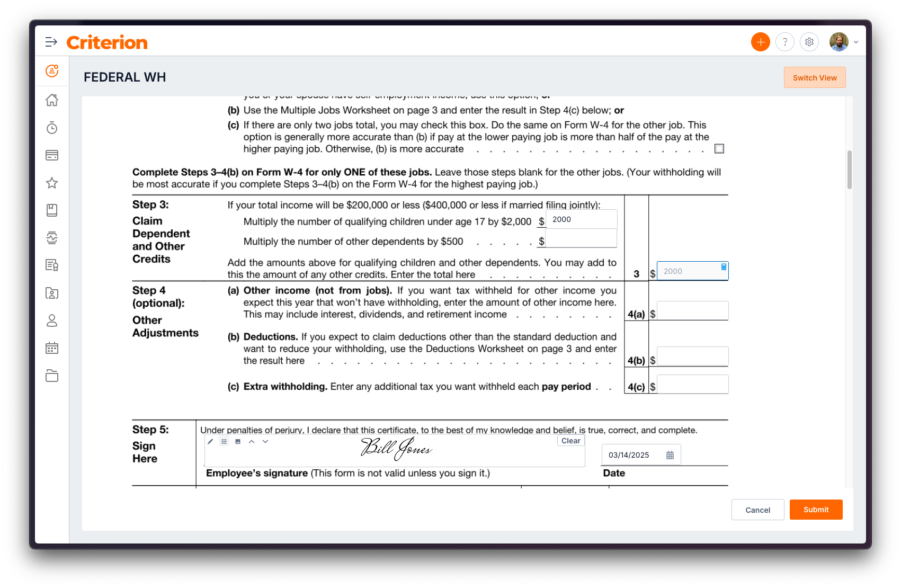Viewport: 901px width, 588px height.
Task: Open the Criterion logo home link
Action: click(107, 42)
